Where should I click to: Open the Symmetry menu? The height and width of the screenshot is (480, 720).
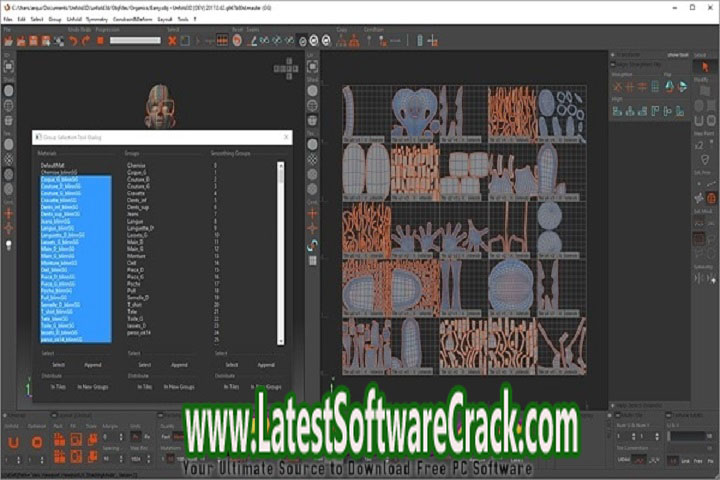click(x=98, y=19)
